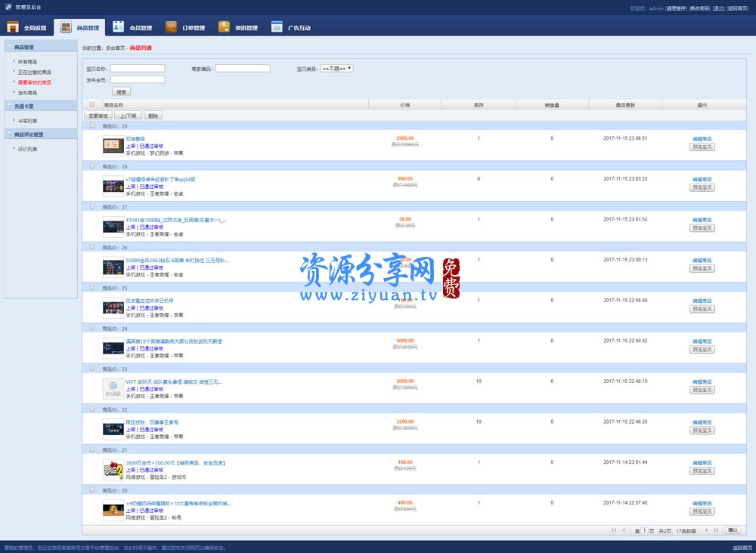Image resolution: width=756 pixels, height=553 pixels.
Task: Focus the 宝贝名称 input field
Action: click(x=138, y=69)
